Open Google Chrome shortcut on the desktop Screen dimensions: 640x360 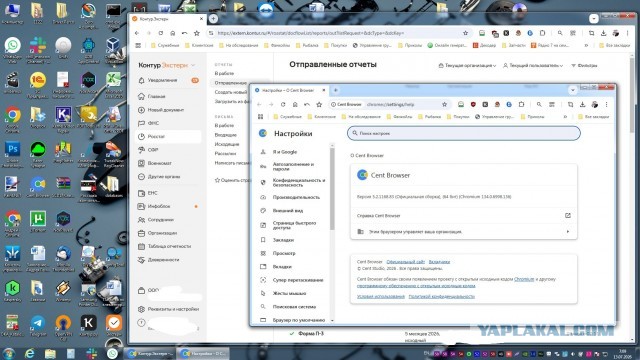click(x=13, y=118)
